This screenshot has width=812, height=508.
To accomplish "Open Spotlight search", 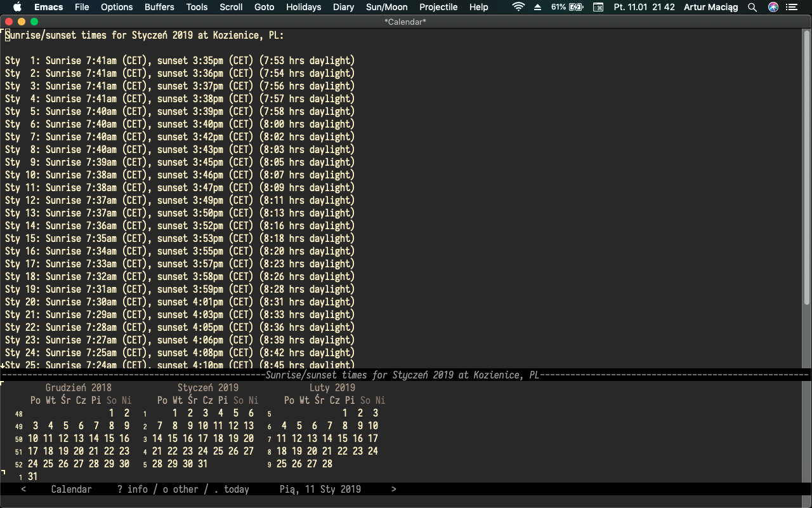I will (752, 7).
